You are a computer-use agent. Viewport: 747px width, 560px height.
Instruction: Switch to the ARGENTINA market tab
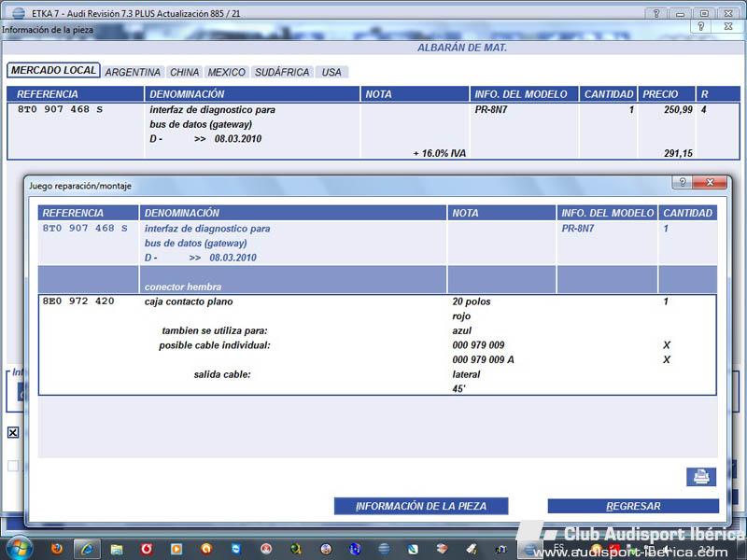pos(133,73)
